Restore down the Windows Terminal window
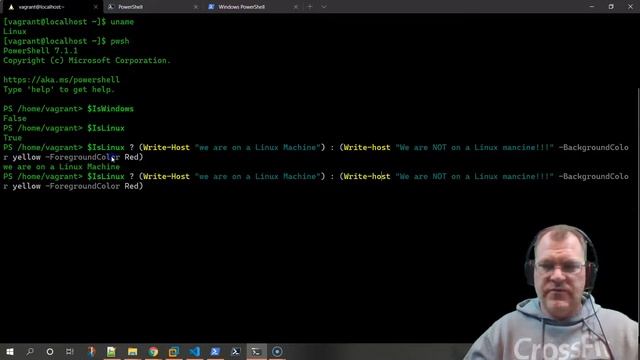The width and height of the screenshot is (640, 360). [611, 7]
